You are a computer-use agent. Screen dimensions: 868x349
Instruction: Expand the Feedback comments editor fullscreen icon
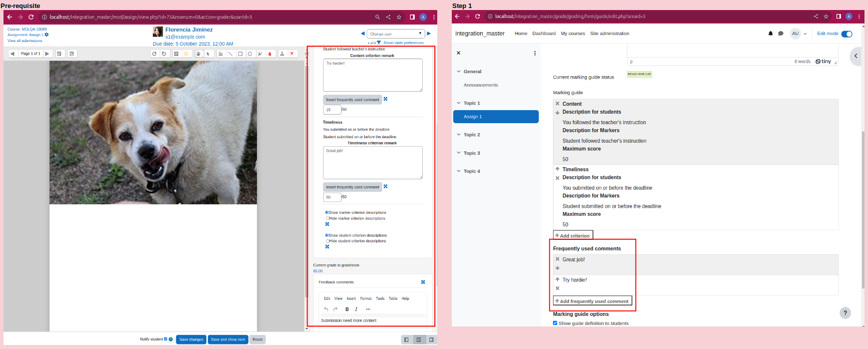click(x=423, y=282)
